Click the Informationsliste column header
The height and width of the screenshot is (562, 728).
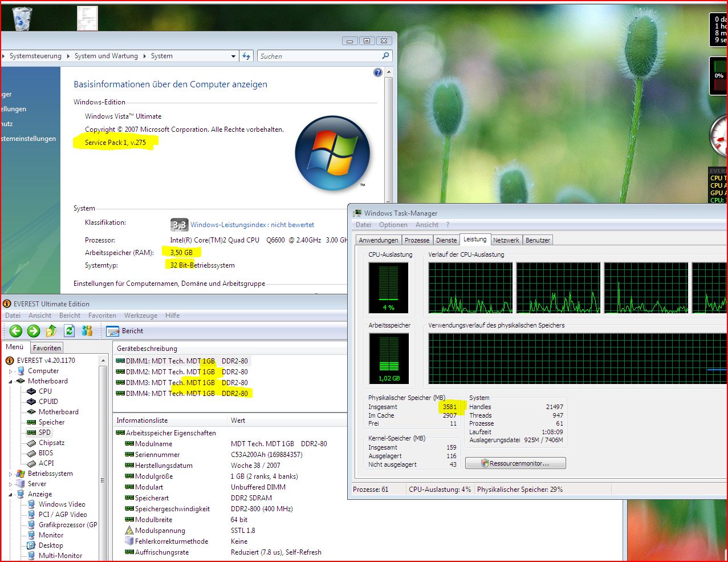[170, 421]
